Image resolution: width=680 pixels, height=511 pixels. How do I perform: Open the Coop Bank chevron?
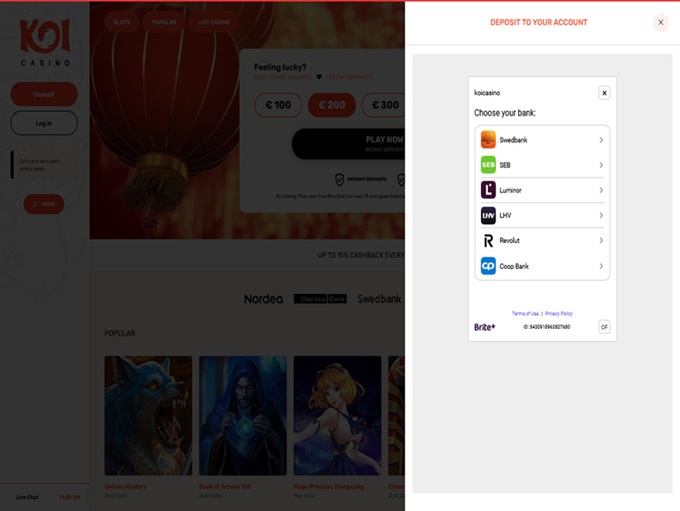point(601,266)
